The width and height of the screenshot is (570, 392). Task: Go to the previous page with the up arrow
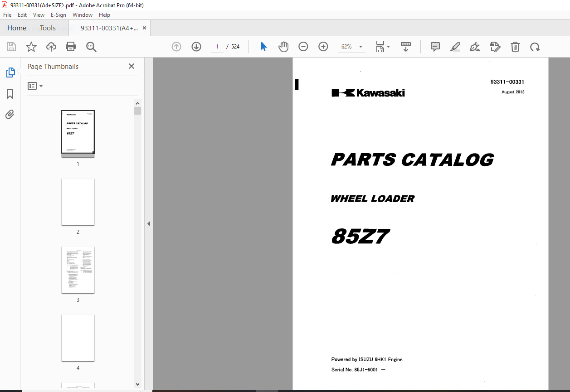tap(176, 47)
